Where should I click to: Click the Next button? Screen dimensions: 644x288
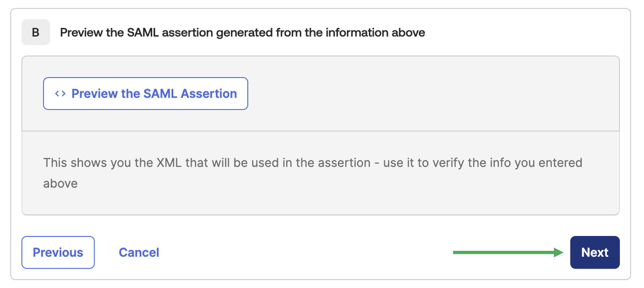point(594,252)
